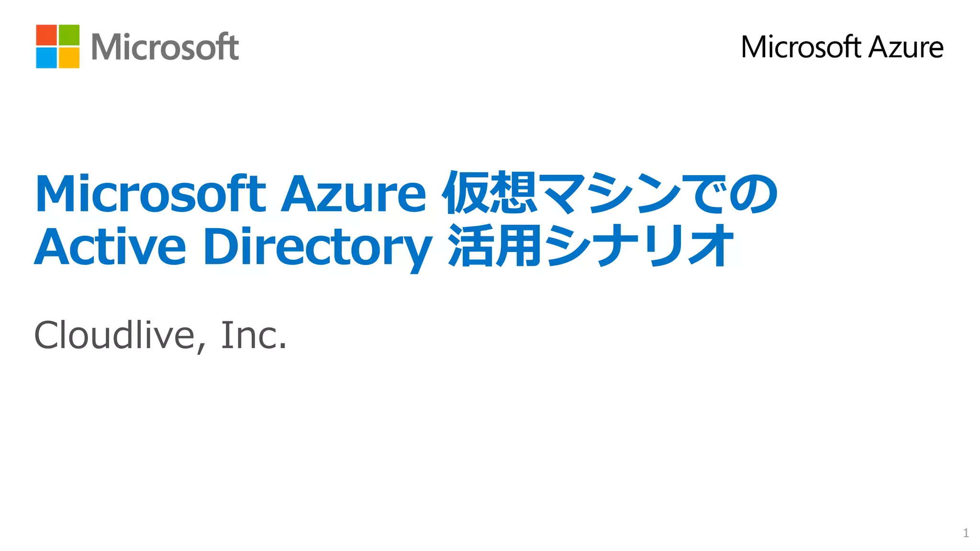Click the red square of Microsoft logo
980x551 pixels.
pos(46,35)
